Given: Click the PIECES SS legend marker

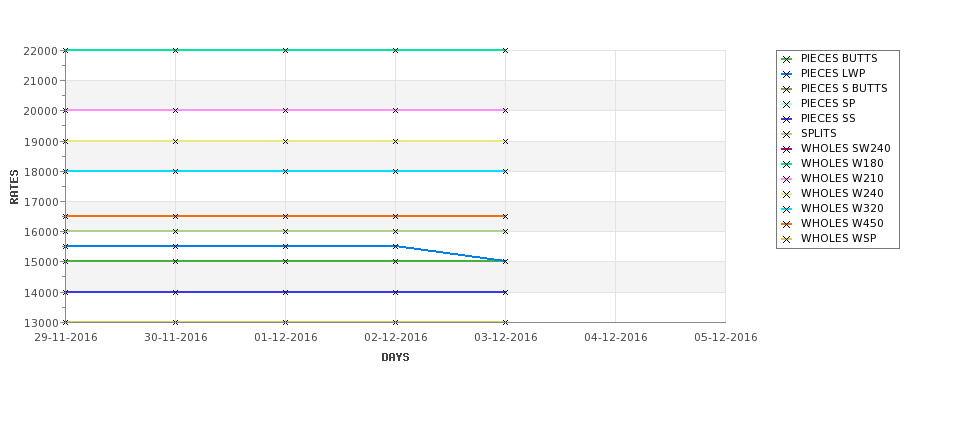Looking at the screenshot, I should pos(787,119).
